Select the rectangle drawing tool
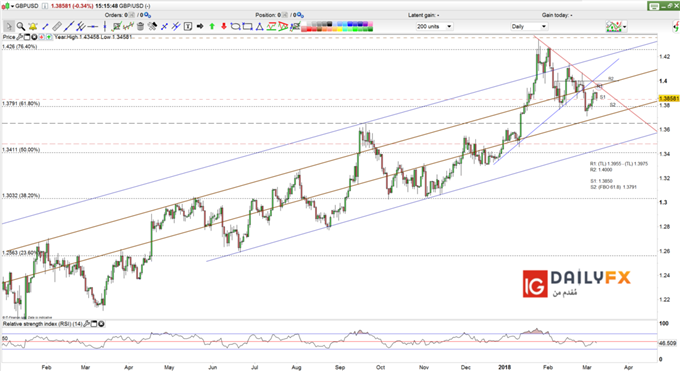This screenshot has height=371, width=680. pyautogui.click(x=248, y=26)
